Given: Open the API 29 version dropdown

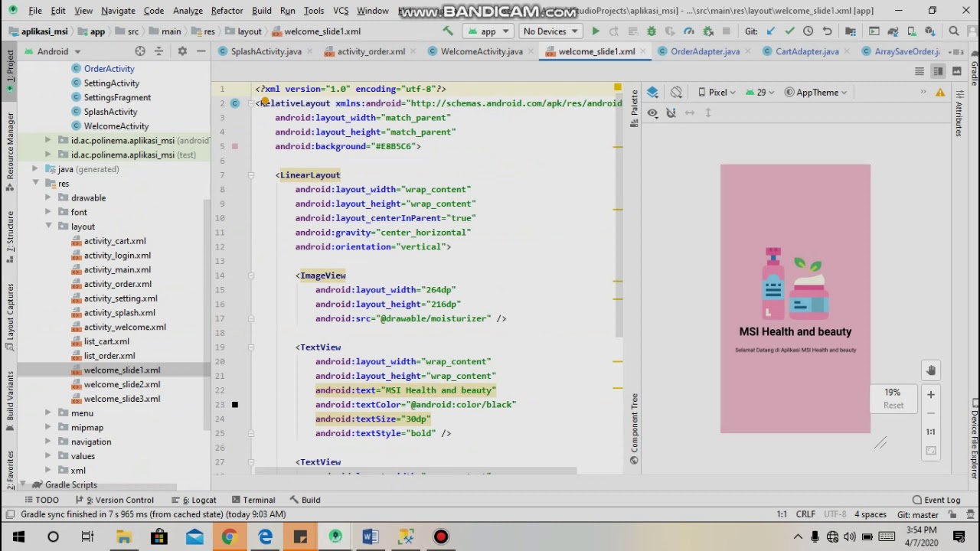Looking at the screenshot, I should (x=760, y=93).
